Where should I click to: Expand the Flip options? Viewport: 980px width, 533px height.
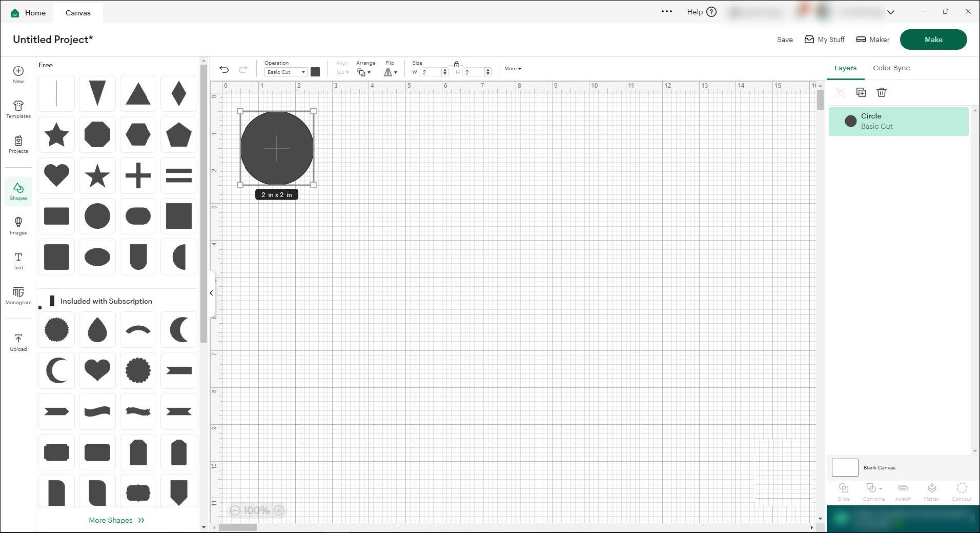pyautogui.click(x=391, y=72)
